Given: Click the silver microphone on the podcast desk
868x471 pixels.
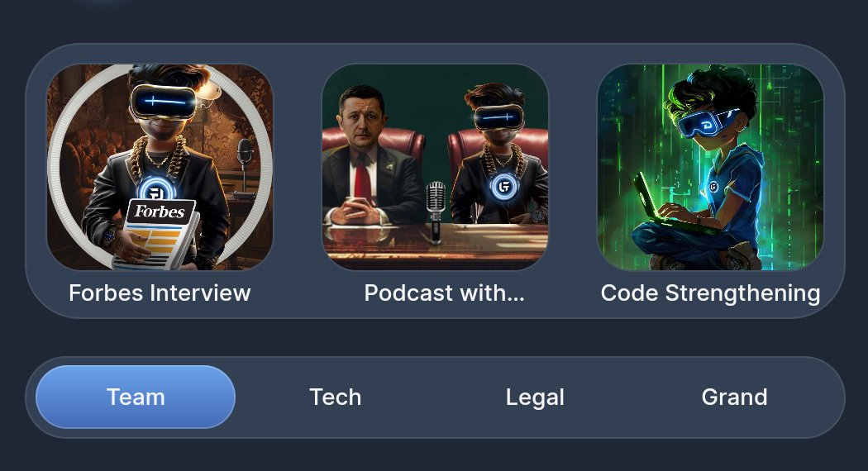Looking at the screenshot, I should [x=435, y=212].
